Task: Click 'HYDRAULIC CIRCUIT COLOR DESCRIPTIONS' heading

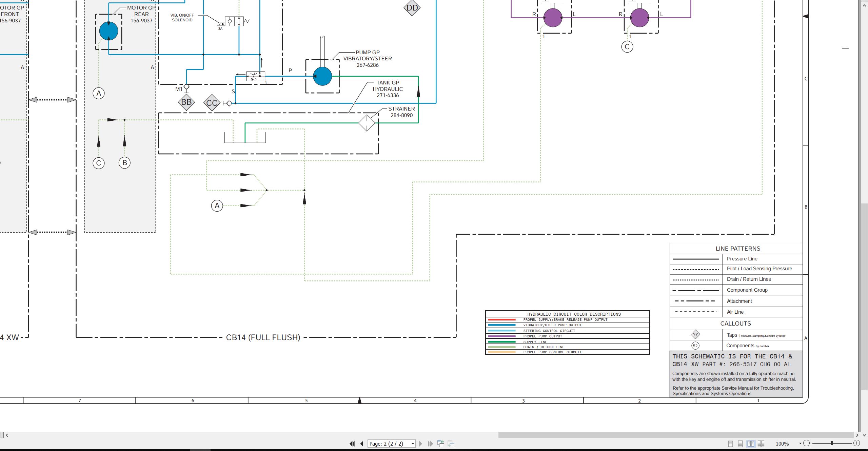Action: pos(574,314)
